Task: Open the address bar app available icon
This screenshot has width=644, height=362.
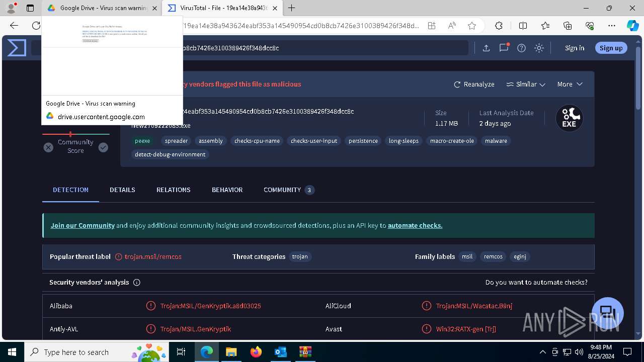Action: 432,26
